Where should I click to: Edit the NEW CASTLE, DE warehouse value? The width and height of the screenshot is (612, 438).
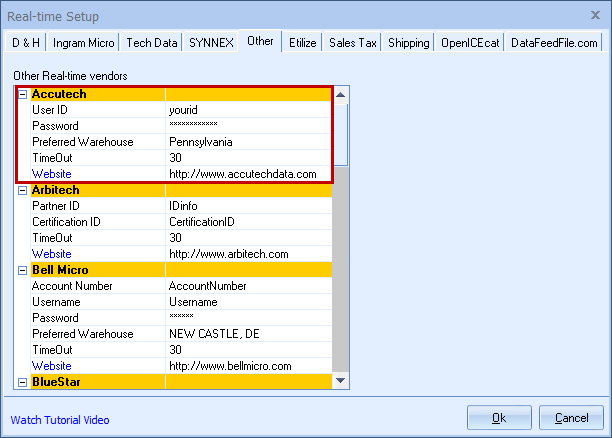(249, 334)
